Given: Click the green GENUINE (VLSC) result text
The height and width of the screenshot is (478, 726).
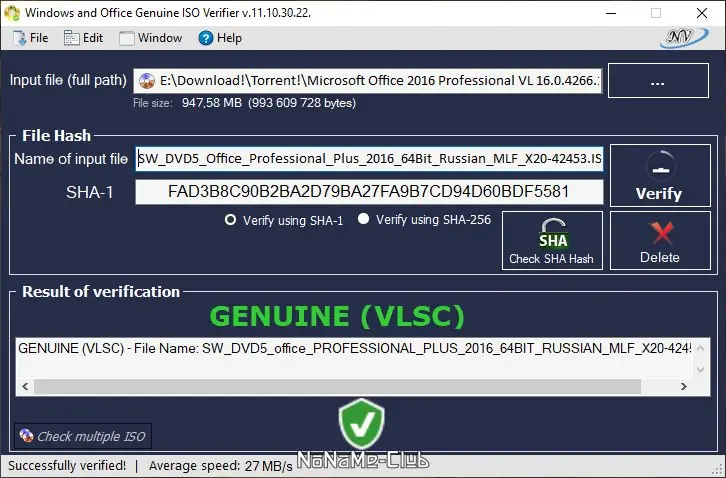Looking at the screenshot, I should 337,316.
